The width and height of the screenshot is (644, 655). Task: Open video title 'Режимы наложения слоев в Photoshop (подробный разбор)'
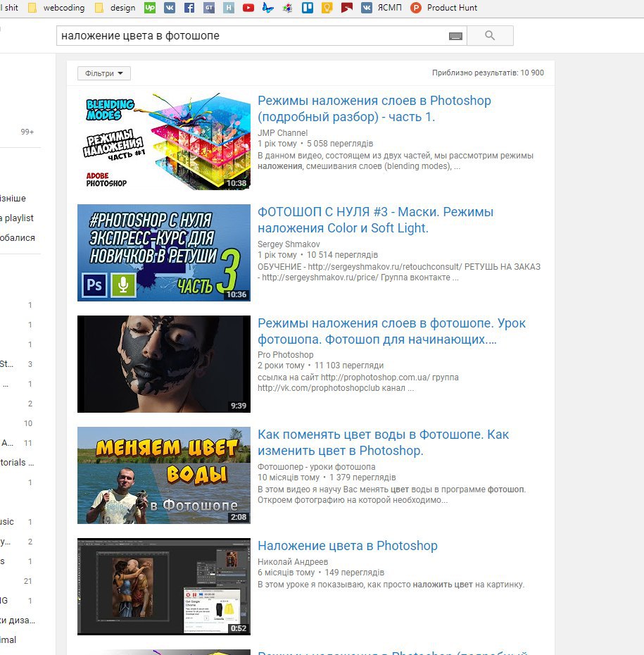pyautogui.click(x=374, y=108)
